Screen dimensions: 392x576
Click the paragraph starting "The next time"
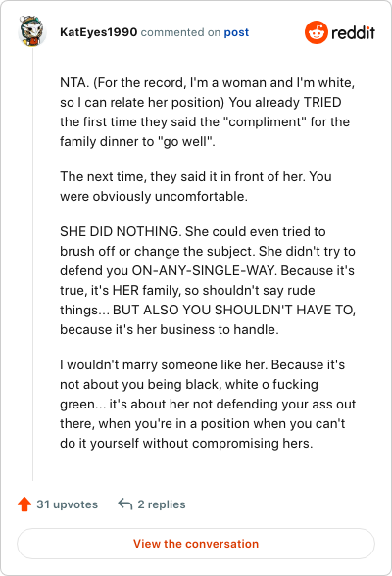click(x=196, y=186)
